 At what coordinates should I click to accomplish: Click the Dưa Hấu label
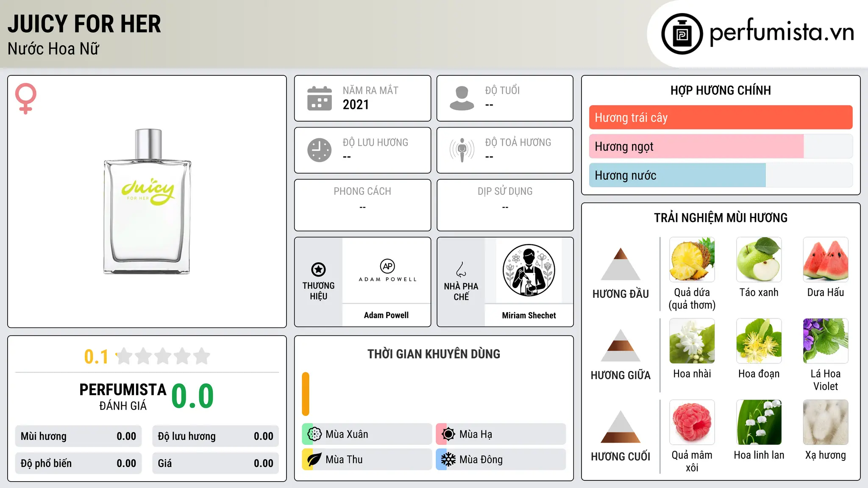point(826,292)
